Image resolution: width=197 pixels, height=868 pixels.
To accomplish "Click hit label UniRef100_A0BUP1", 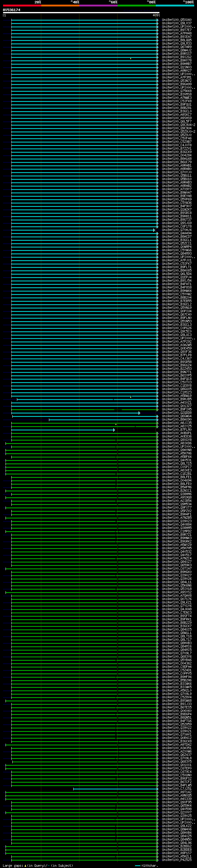I will click(176, 433).
